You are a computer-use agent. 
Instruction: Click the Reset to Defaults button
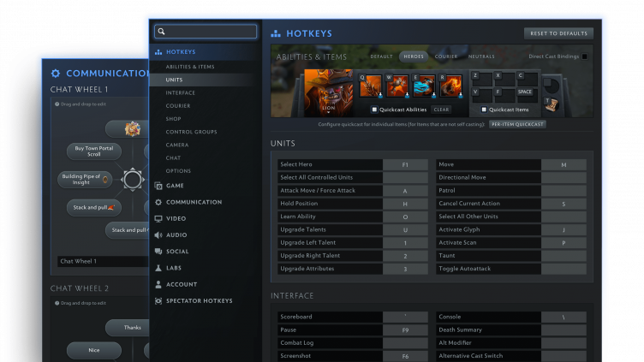(x=558, y=33)
